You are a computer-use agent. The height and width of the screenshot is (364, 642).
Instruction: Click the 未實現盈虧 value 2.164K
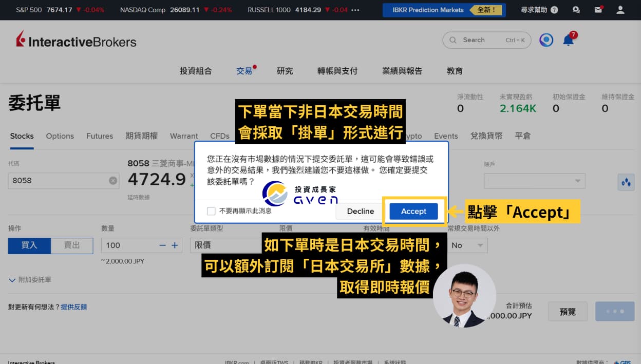pyautogui.click(x=518, y=108)
